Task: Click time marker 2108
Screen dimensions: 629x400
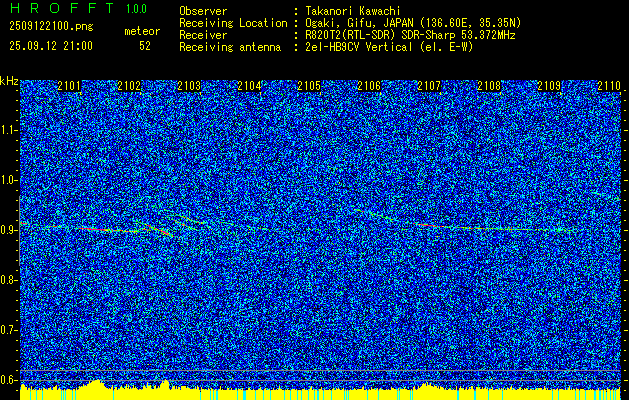Action: click(489, 86)
